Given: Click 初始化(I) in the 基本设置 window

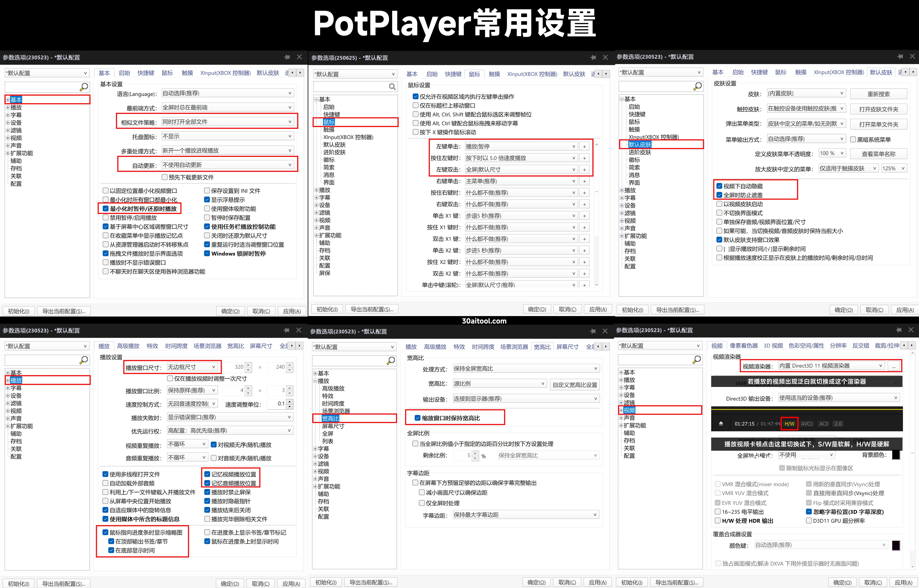Looking at the screenshot, I should pyautogui.click(x=18, y=311).
